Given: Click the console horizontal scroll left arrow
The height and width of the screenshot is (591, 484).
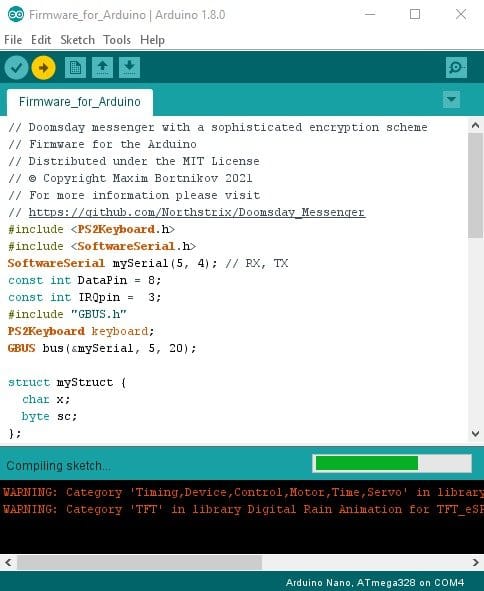Looking at the screenshot, I should (x=8, y=563).
